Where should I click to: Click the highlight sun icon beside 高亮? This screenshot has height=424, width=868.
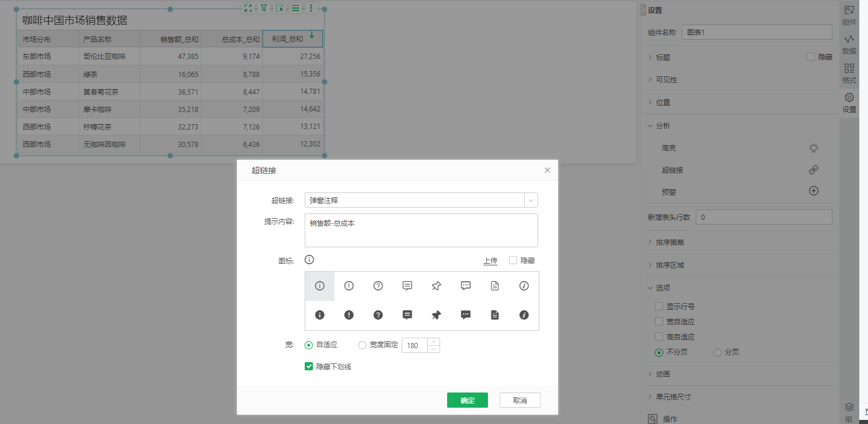814,148
